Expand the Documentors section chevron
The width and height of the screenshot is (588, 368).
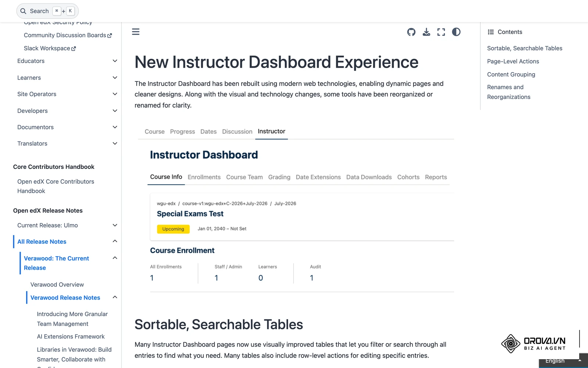(x=115, y=127)
